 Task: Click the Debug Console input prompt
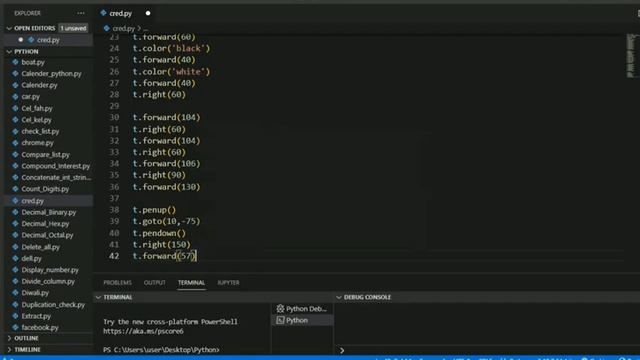click(x=342, y=350)
